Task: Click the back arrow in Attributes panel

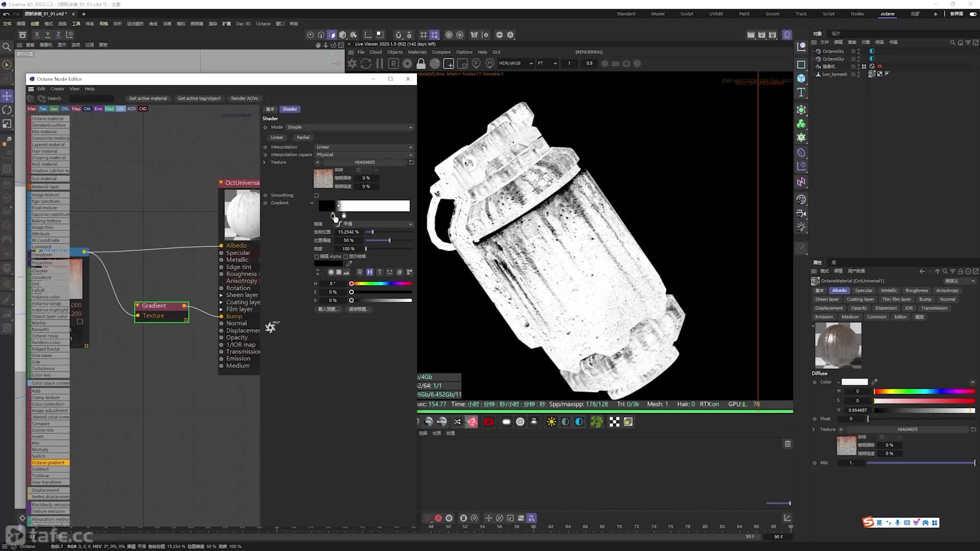Action: click(922, 271)
